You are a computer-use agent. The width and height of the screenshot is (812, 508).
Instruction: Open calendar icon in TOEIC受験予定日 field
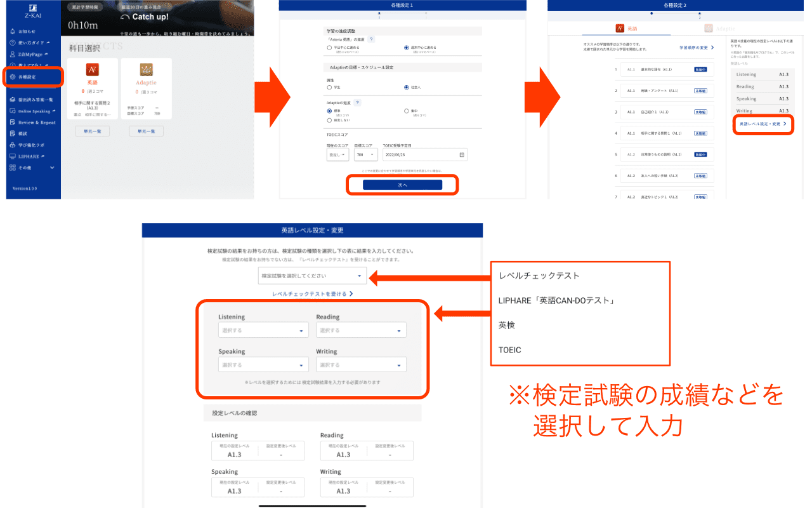coord(462,154)
